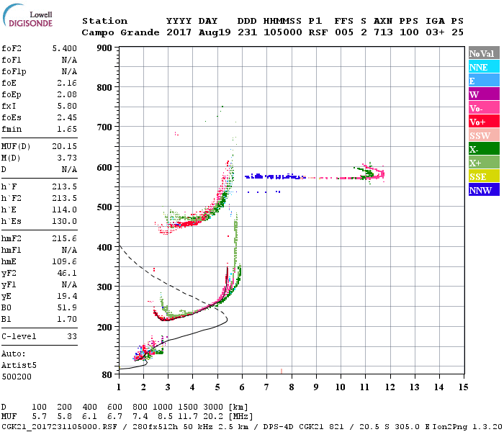Select the SSE yellow legend swatch

point(484,176)
